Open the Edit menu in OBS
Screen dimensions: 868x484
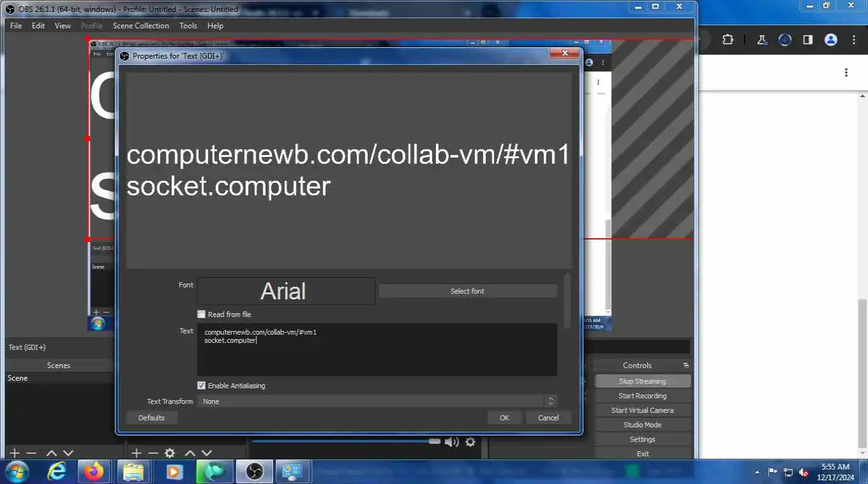(x=38, y=26)
